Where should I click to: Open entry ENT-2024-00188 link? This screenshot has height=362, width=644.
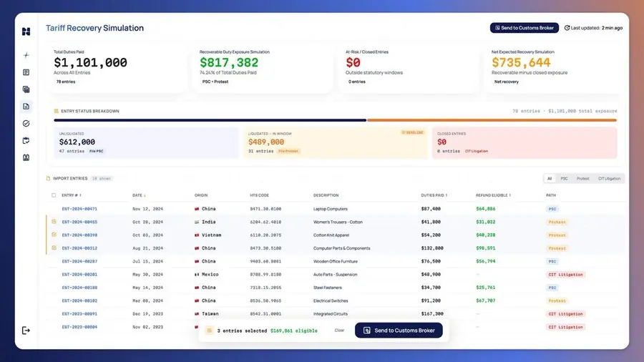(79, 288)
